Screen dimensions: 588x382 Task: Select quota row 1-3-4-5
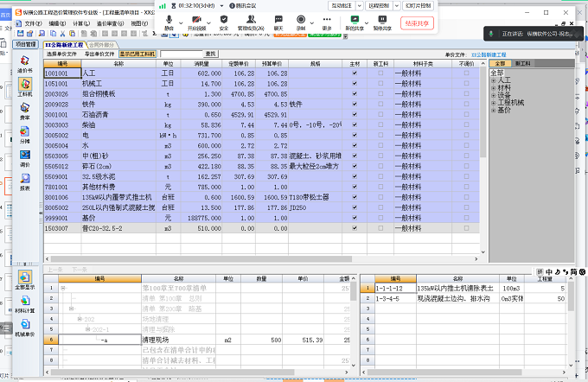click(x=395, y=298)
